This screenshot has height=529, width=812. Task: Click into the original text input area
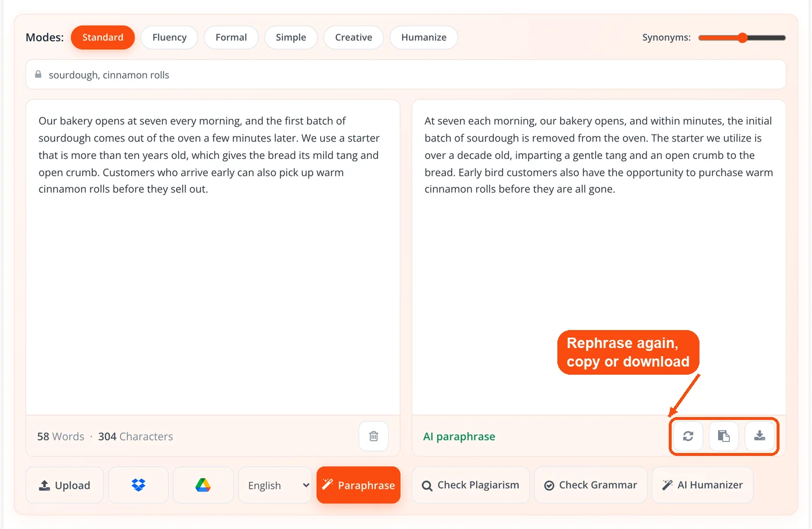point(213,258)
